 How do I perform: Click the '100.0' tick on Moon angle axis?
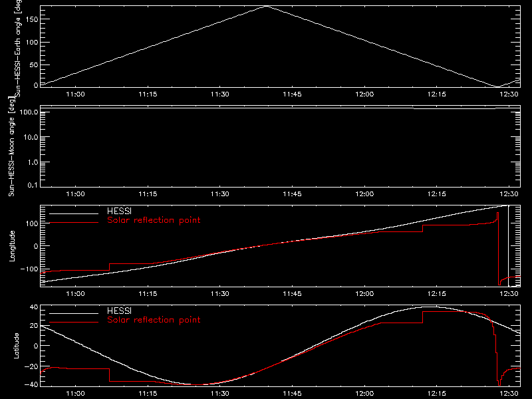click(29, 112)
